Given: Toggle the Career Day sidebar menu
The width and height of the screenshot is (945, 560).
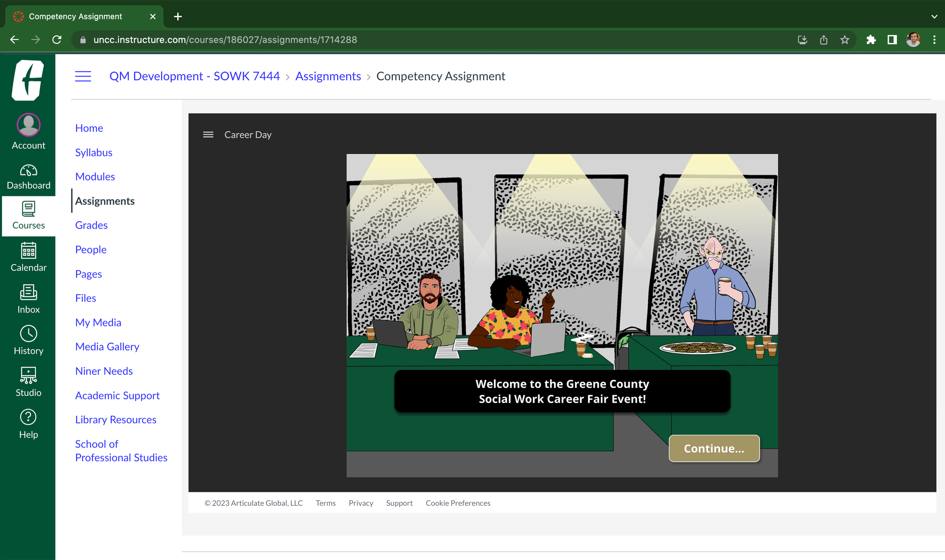Looking at the screenshot, I should 208,135.
